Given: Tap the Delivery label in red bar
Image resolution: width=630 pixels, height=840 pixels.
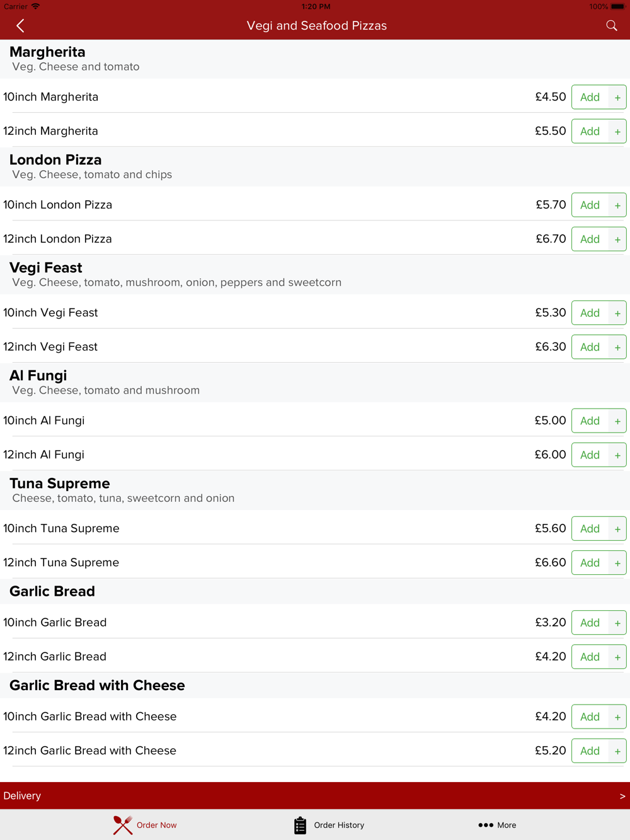Looking at the screenshot, I should tap(22, 796).
